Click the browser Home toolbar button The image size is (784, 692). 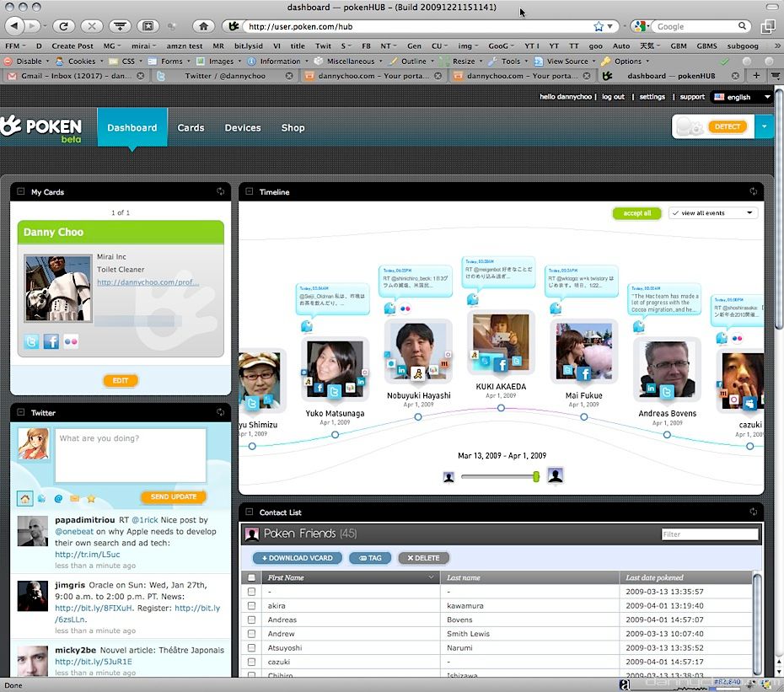click(202, 26)
